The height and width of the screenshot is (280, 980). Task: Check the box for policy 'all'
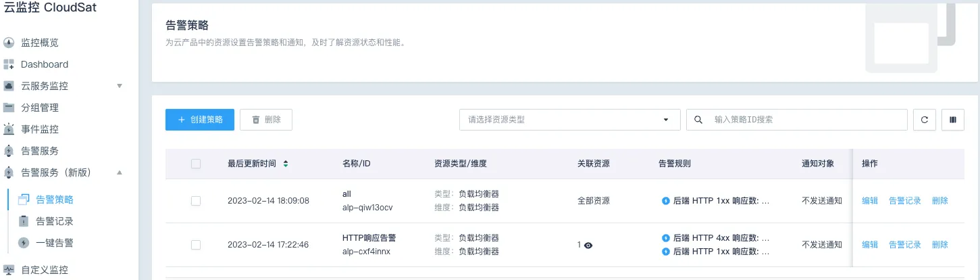click(x=196, y=201)
